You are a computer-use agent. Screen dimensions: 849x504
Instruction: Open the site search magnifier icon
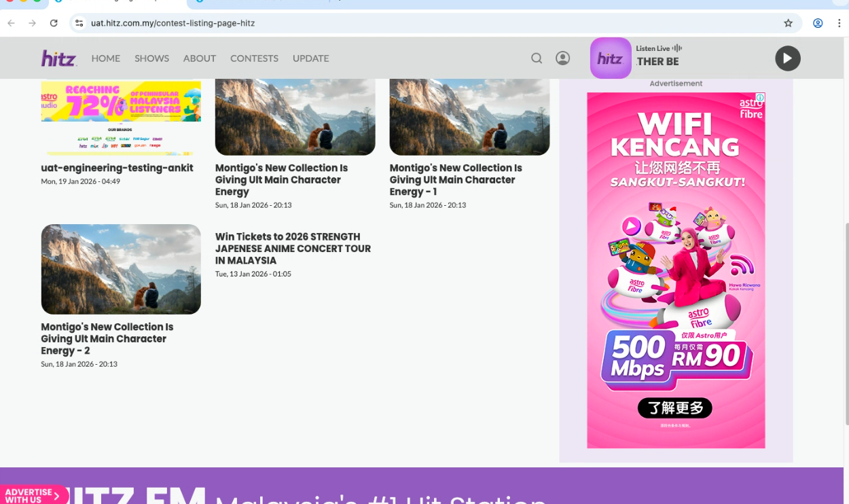[537, 58]
